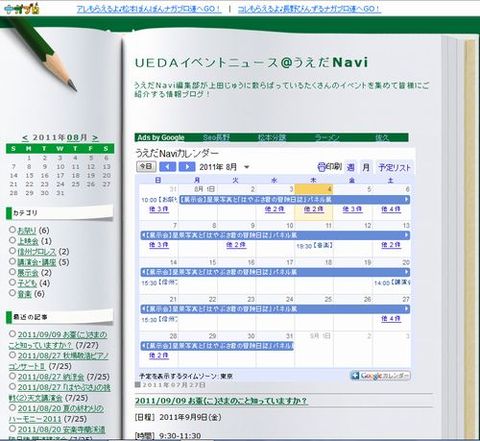Click the 2011年08月 sidebar calendar heading

[x=60, y=137]
